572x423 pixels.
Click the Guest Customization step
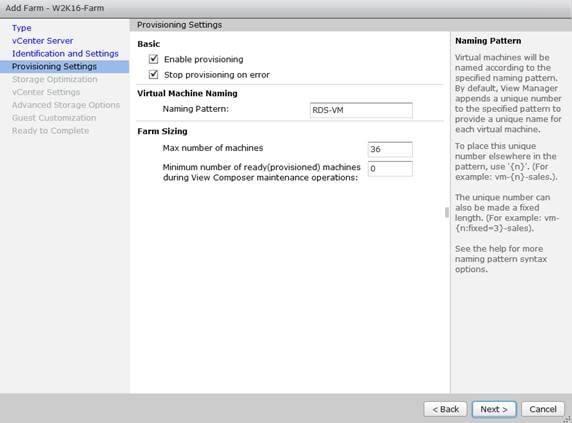pos(54,118)
